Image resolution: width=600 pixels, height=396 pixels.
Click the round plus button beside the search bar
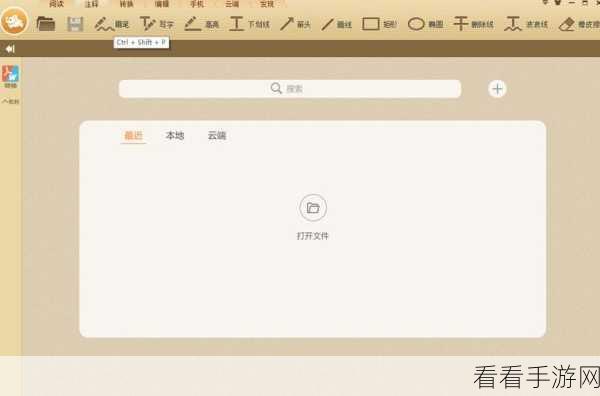497,89
